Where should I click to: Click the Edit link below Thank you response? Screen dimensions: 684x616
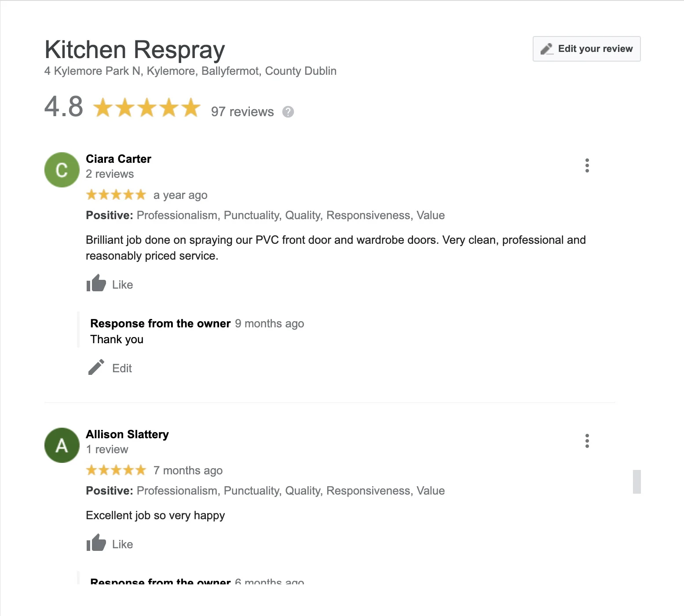point(122,368)
